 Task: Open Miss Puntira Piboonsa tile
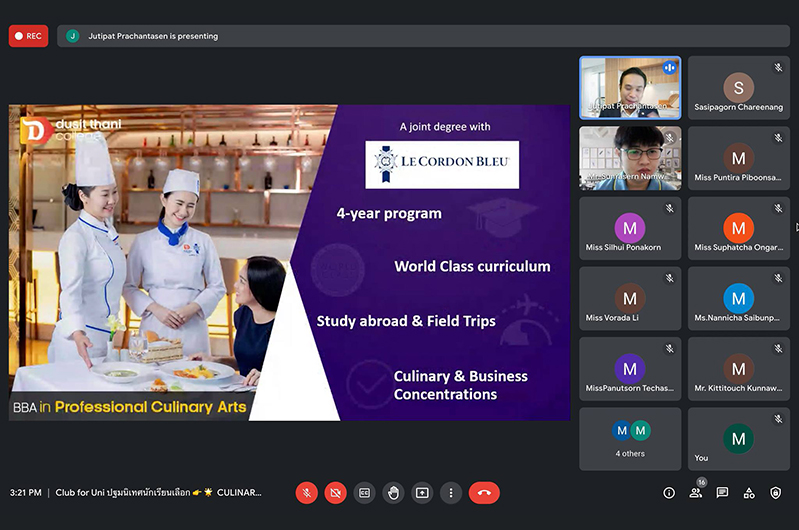(738, 158)
